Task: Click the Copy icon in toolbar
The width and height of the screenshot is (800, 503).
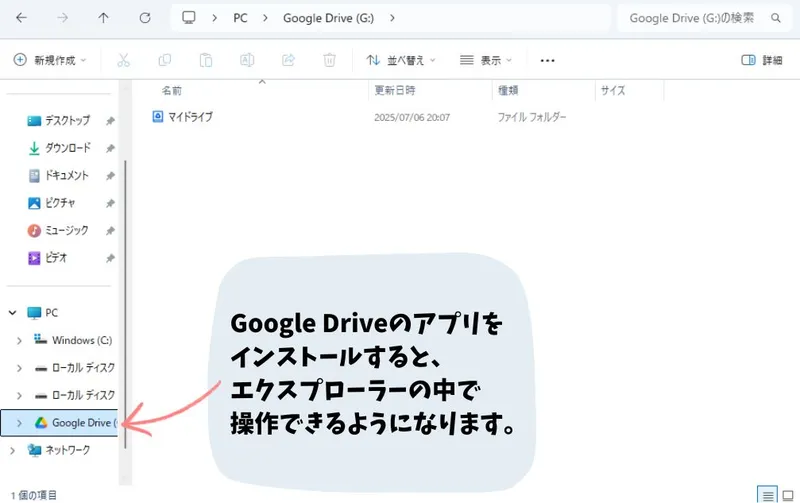Action: 165,60
